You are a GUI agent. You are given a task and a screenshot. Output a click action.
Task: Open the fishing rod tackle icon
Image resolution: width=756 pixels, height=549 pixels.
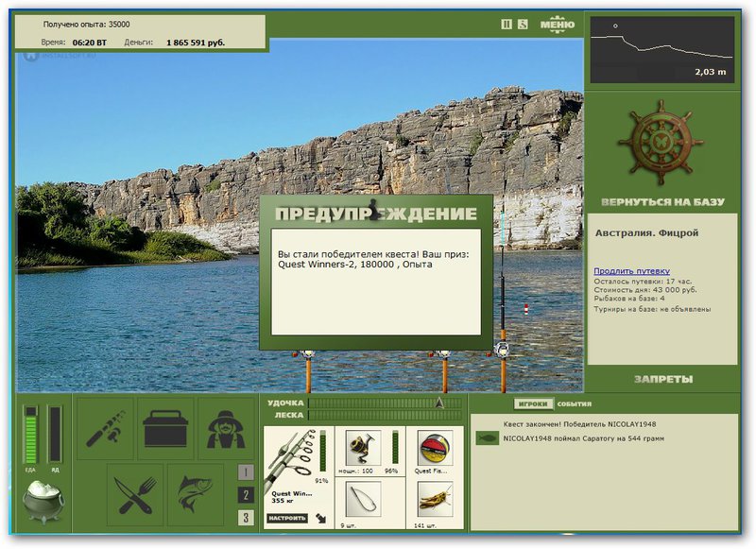106,428
